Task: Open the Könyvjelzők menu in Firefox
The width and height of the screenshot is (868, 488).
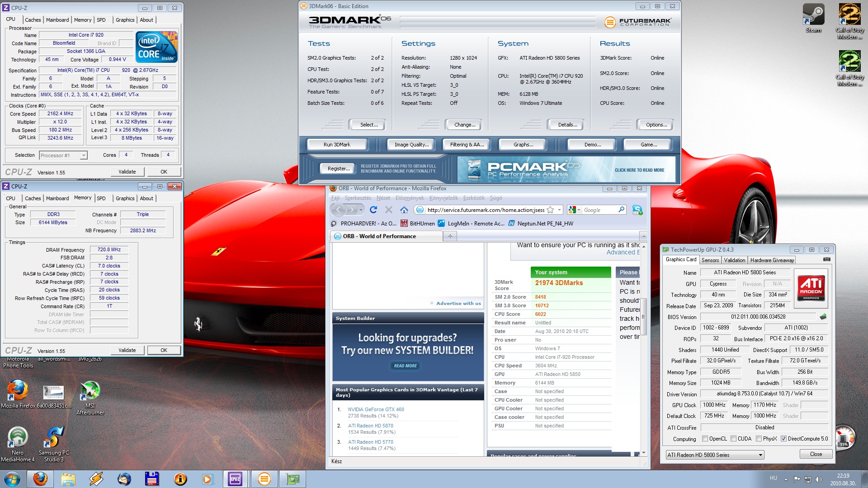Action: point(443,198)
